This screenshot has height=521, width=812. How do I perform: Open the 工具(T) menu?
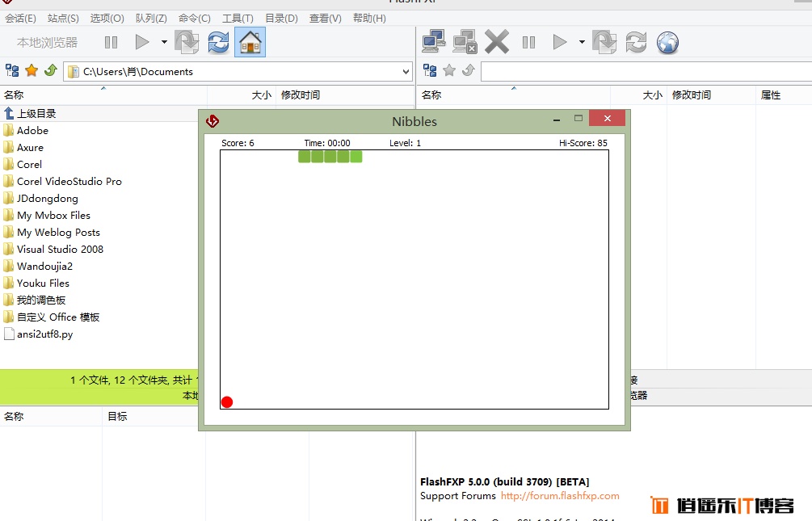pos(238,19)
